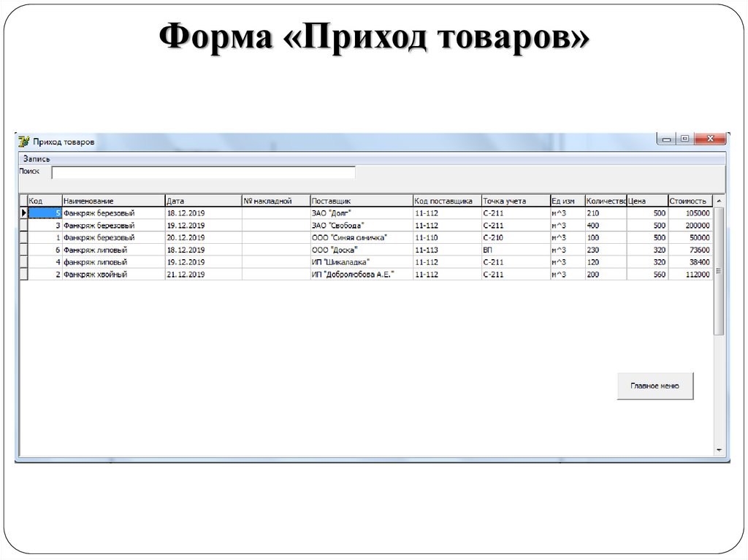This screenshot has height=560, width=748.
Task: Click the Цена column header
Action: point(647,201)
